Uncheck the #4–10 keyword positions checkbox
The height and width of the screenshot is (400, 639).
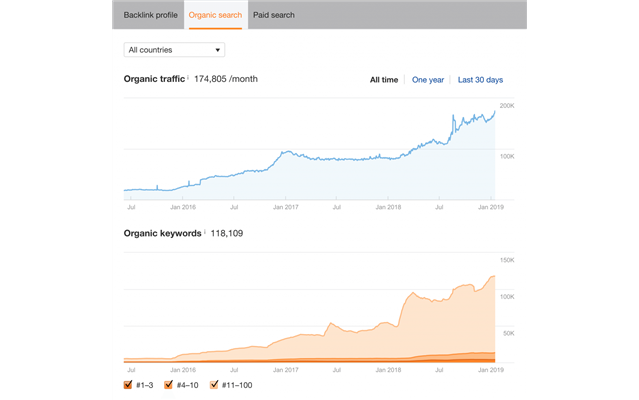(168, 384)
